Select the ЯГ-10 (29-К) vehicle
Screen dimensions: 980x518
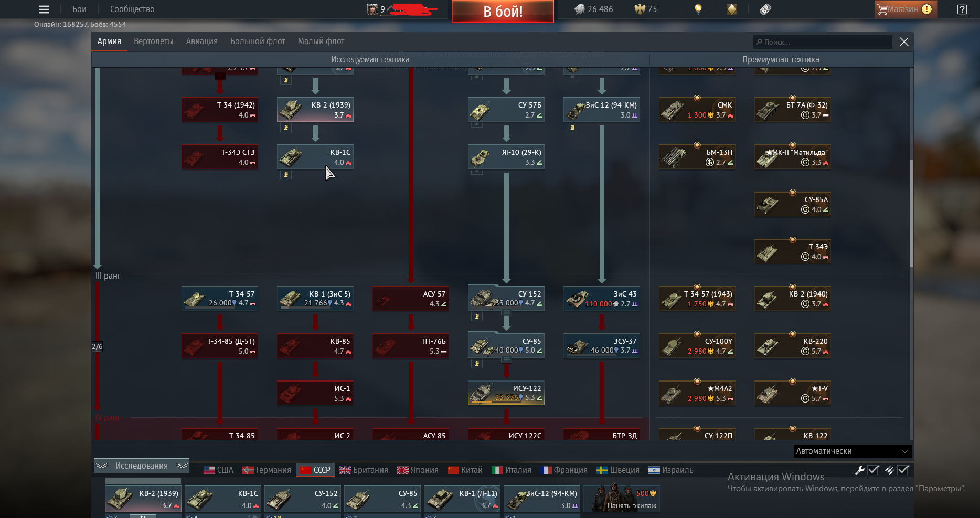(x=506, y=157)
